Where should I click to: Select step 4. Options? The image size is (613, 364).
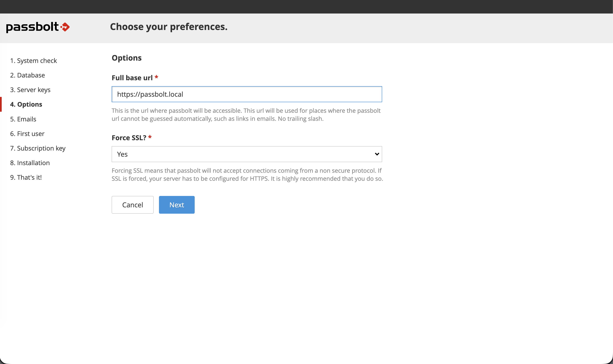tap(26, 104)
